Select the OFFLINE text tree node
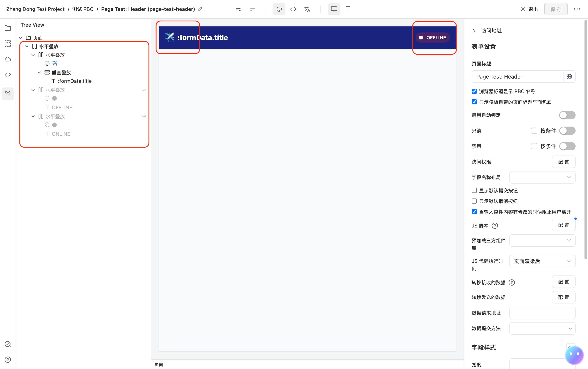The height and width of the screenshot is (369, 588). tap(62, 108)
